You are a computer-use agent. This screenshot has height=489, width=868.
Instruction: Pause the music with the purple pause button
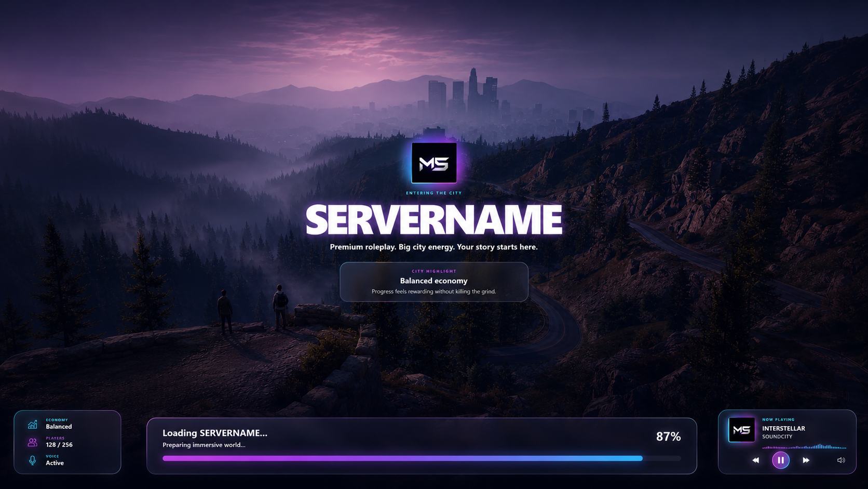tap(780, 460)
